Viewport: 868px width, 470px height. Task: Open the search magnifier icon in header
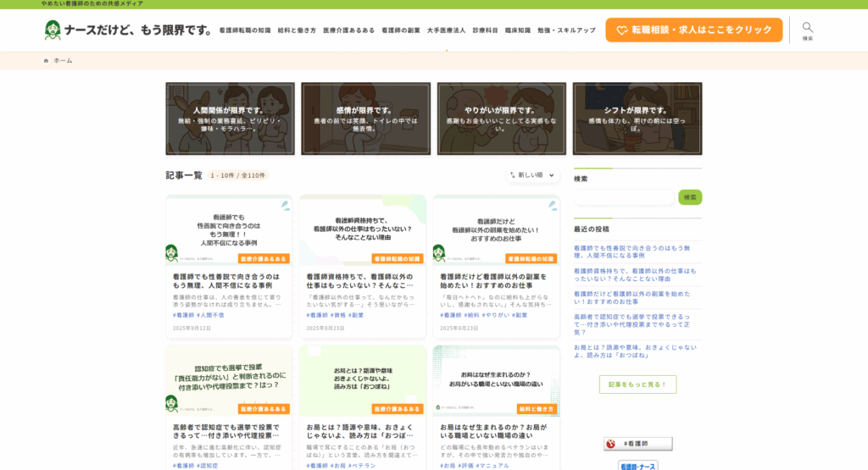pos(807,27)
